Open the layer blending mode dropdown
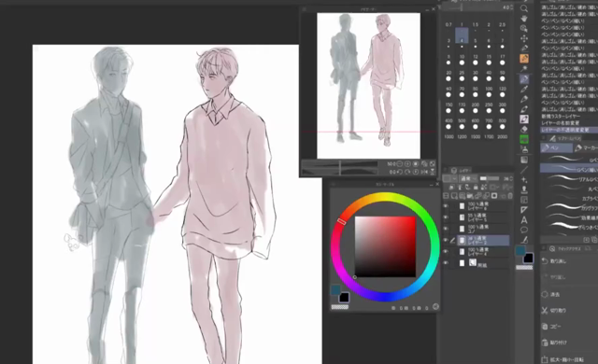Viewport: 598px width, 364px height. click(x=468, y=178)
